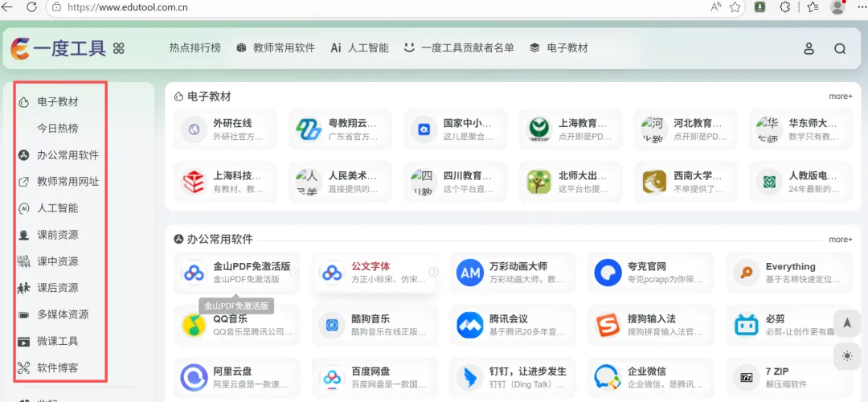
Task: Open 课后资源 in the sidebar
Action: coord(58,288)
